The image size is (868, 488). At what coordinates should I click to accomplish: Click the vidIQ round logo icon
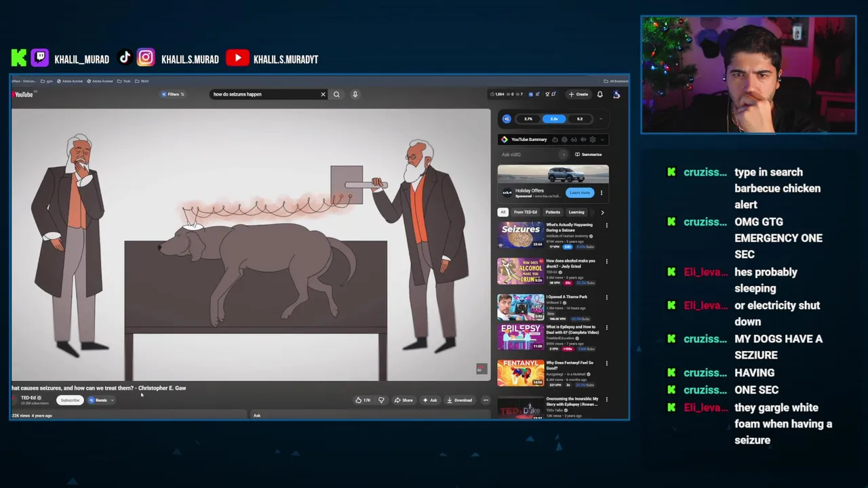tap(507, 119)
